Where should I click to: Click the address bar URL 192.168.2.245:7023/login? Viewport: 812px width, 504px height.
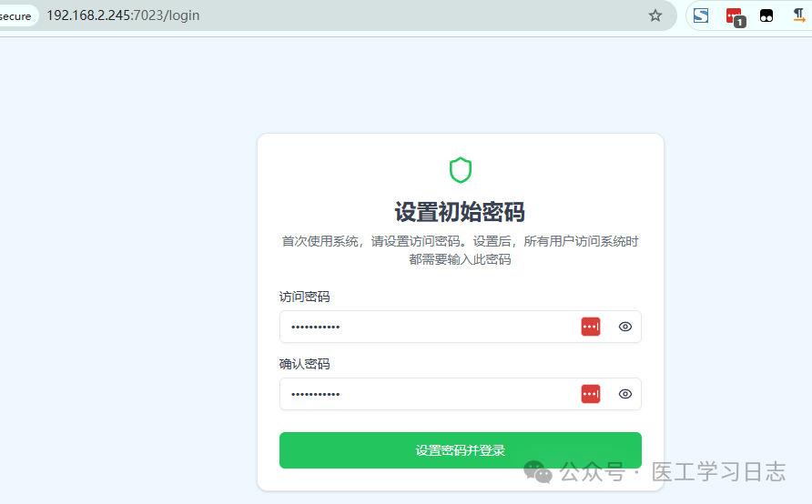pos(123,15)
